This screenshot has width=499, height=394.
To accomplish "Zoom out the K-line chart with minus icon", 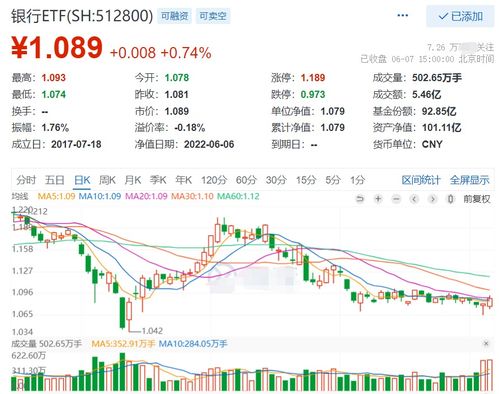I will click(396, 199).
